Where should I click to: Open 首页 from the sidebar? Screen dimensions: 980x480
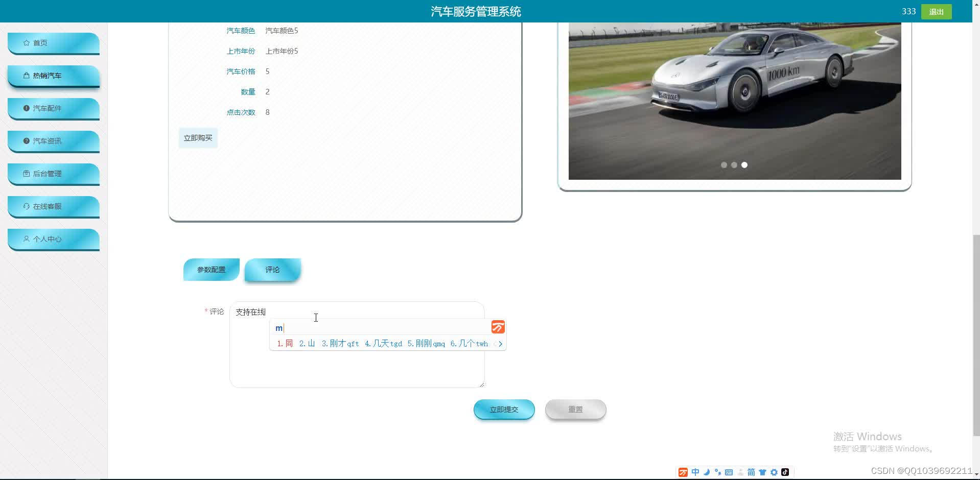(54, 43)
